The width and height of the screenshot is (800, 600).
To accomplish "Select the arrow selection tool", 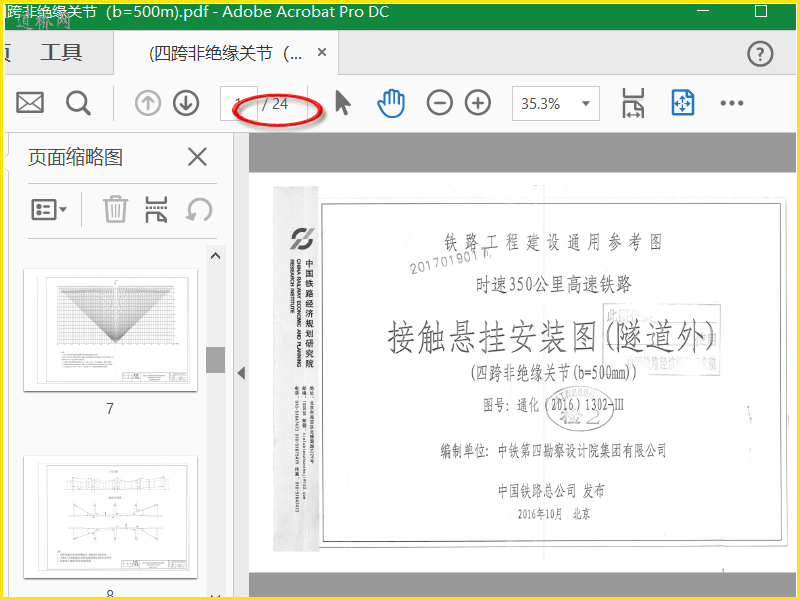I will 343,104.
